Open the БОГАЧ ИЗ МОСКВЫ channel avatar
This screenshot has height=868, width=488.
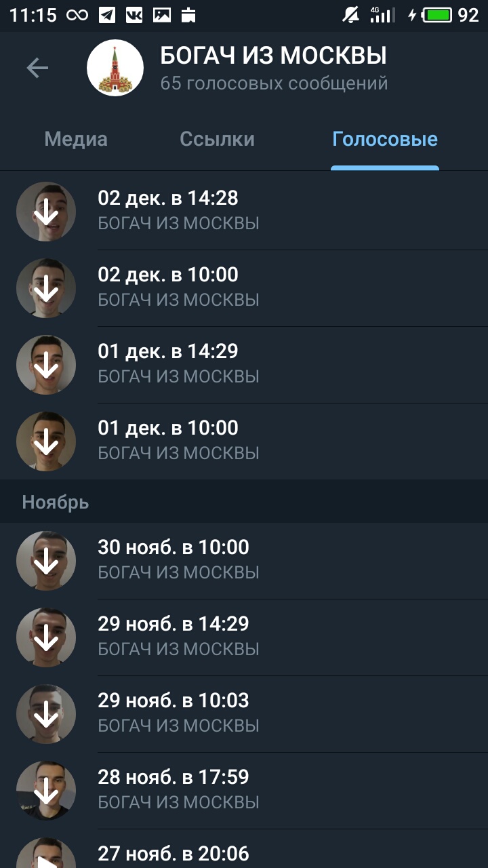(x=115, y=68)
